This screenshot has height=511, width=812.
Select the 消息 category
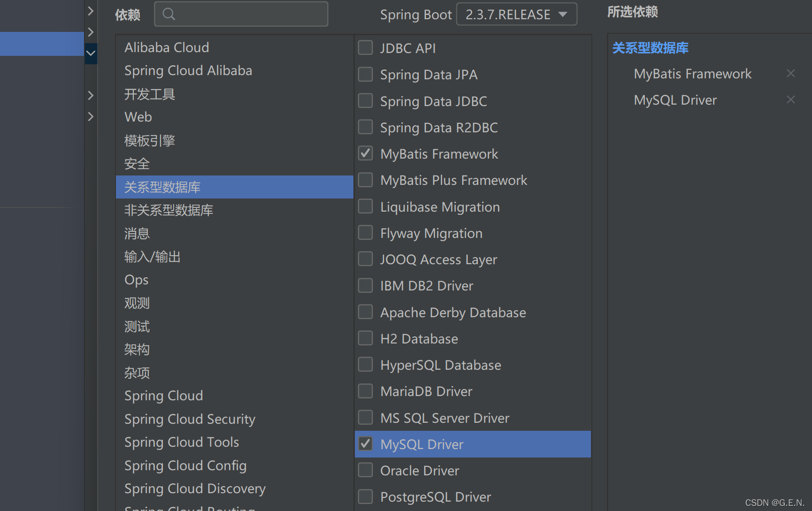pos(234,233)
